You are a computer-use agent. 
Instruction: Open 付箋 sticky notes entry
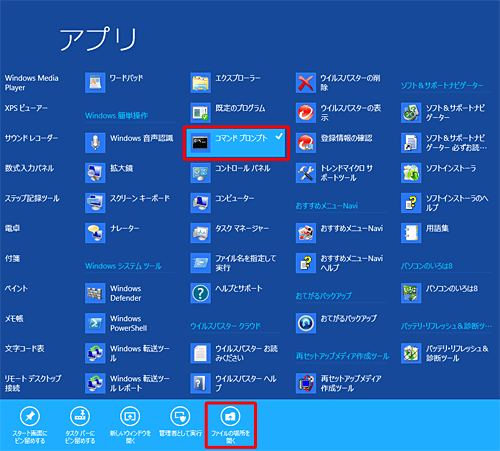12,258
